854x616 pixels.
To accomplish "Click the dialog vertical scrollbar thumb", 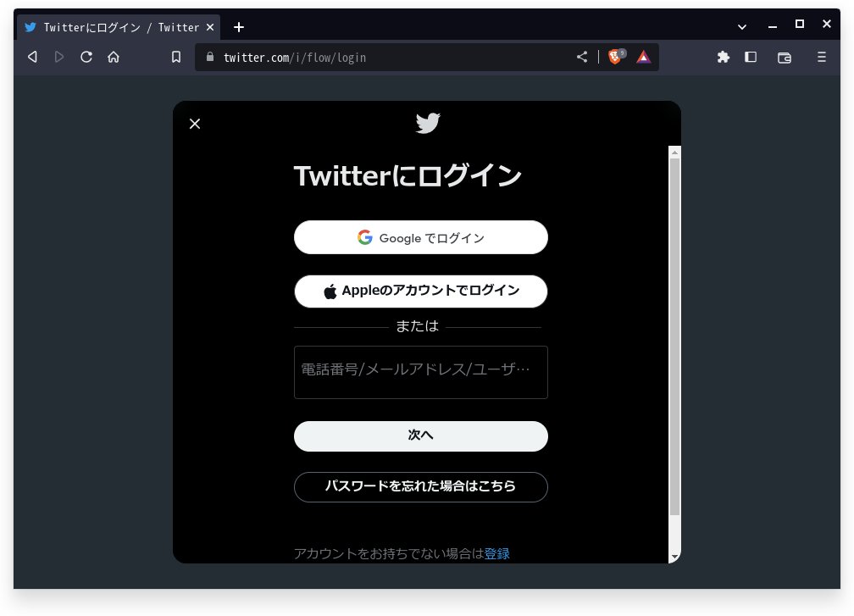I will tap(674, 336).
